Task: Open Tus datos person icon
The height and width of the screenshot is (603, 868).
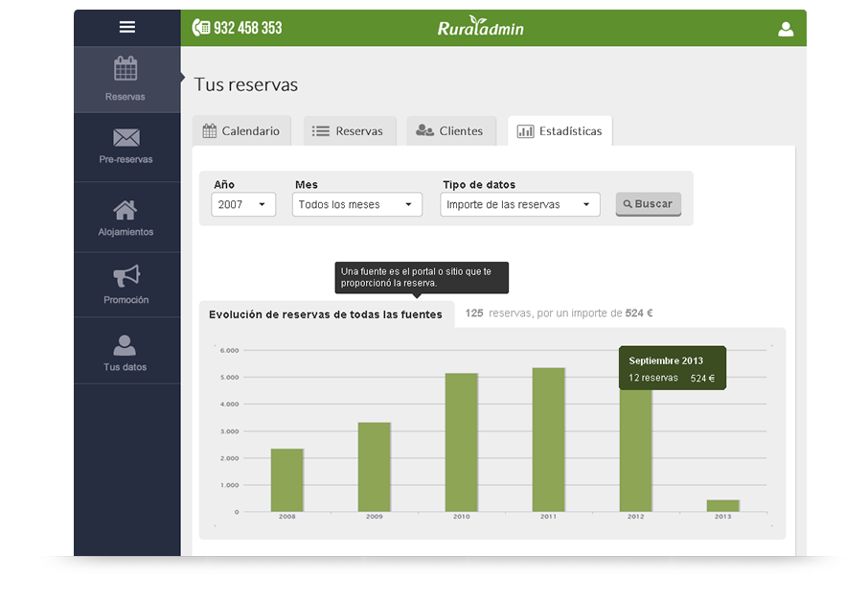Action: coord(126,345)
